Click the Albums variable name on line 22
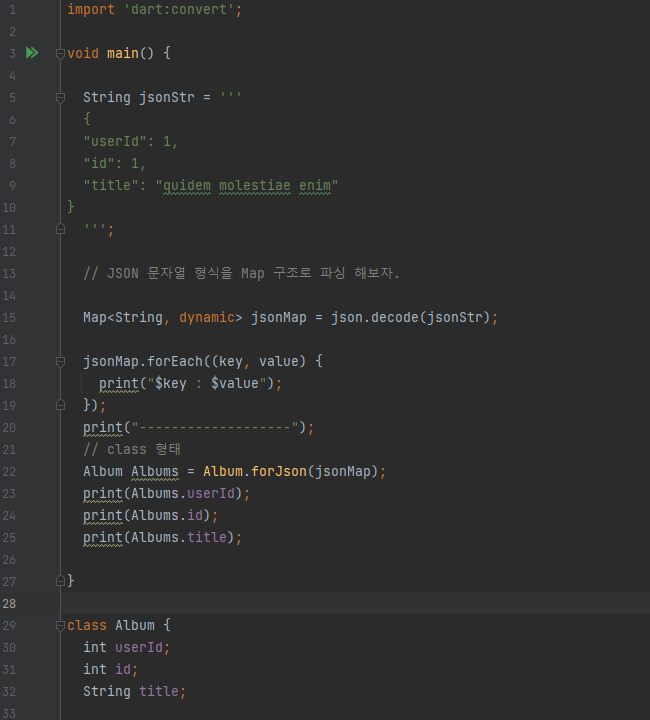650x720 pixels. 155,472
